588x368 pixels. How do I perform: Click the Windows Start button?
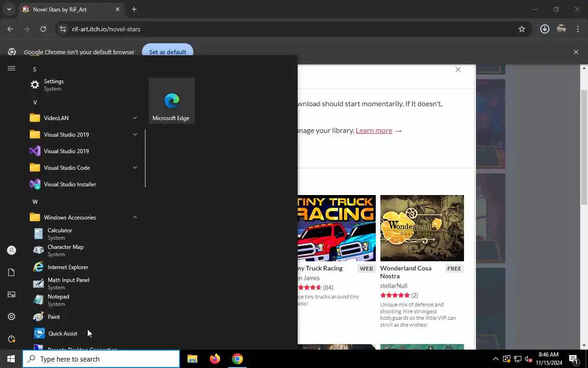coord(11,359)
